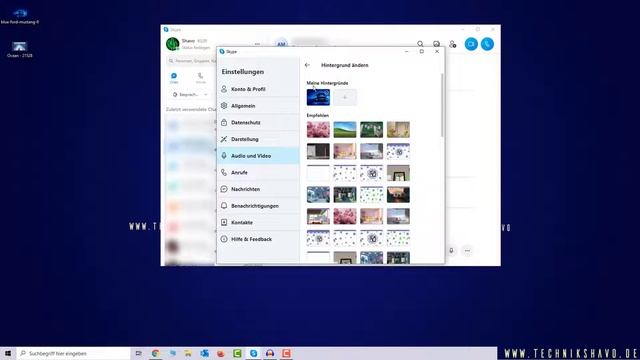Switch to the Anrufe tab in Skype sidebar
The width and height of the screenshot is (640, 360).
click(x=200, y=78)
